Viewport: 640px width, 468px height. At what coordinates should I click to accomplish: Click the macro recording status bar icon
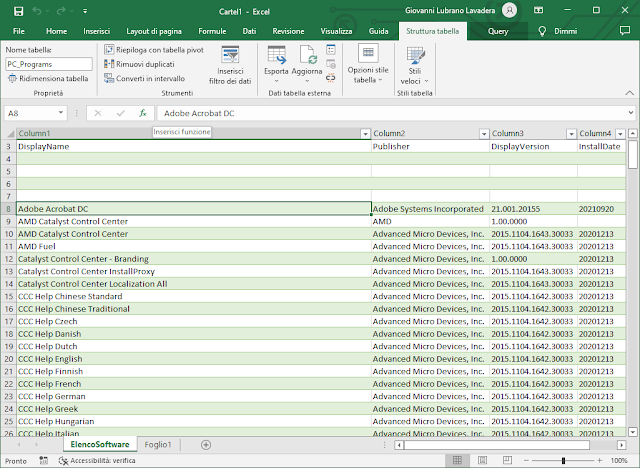pos(43,460)
